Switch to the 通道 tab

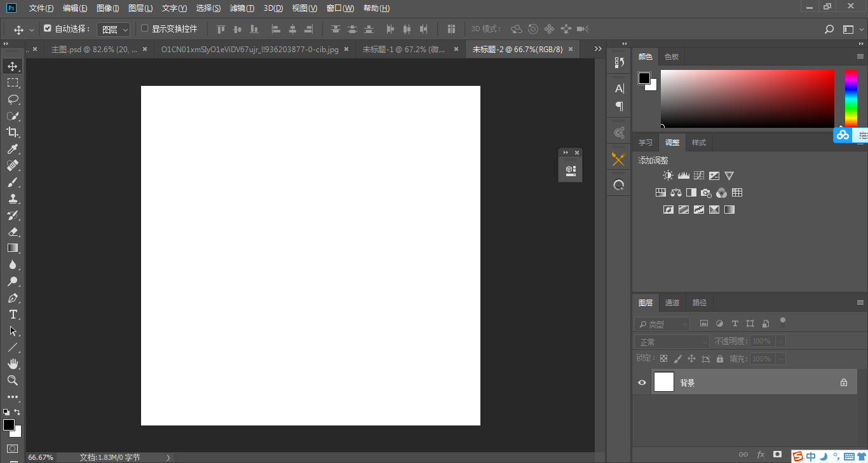[672, 303]
